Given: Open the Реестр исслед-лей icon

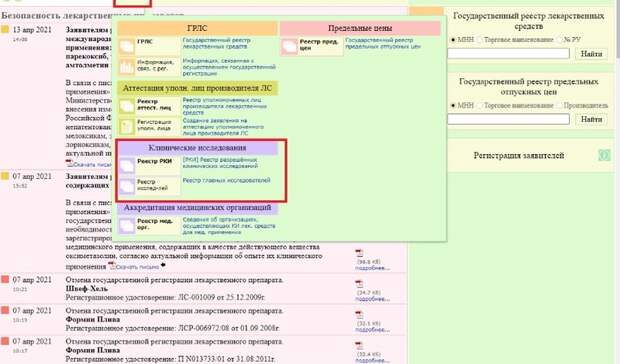Looking at the screenshot, I should click(x=127, y=186).
